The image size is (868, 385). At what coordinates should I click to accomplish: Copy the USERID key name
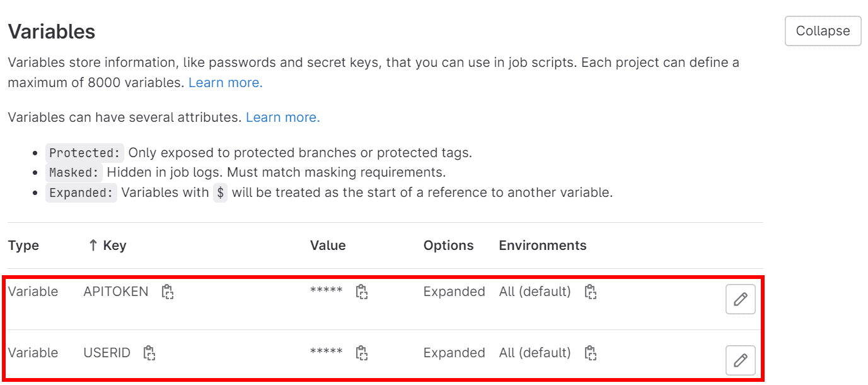[149, 353]
